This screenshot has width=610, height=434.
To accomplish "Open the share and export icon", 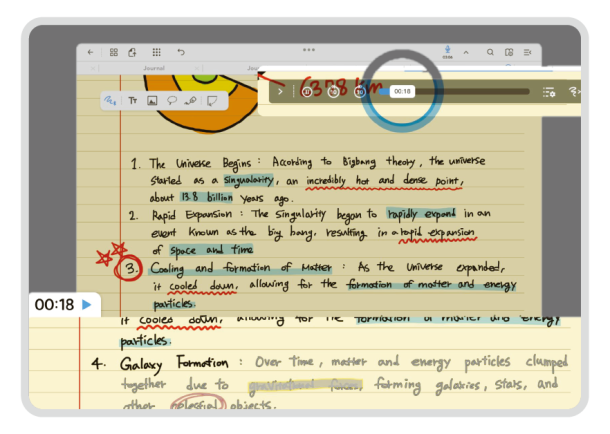I will [132, 52].
